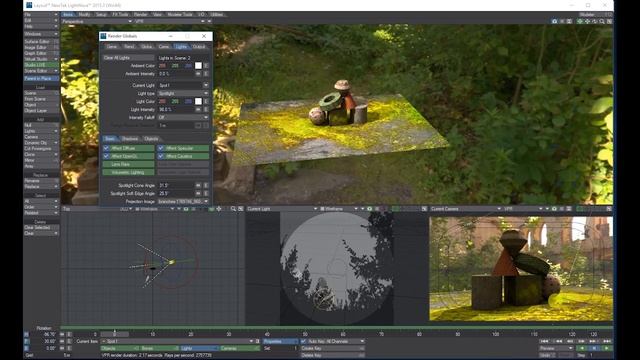Click the maximize viewport icon in Perspective viewport

(609, 21)
